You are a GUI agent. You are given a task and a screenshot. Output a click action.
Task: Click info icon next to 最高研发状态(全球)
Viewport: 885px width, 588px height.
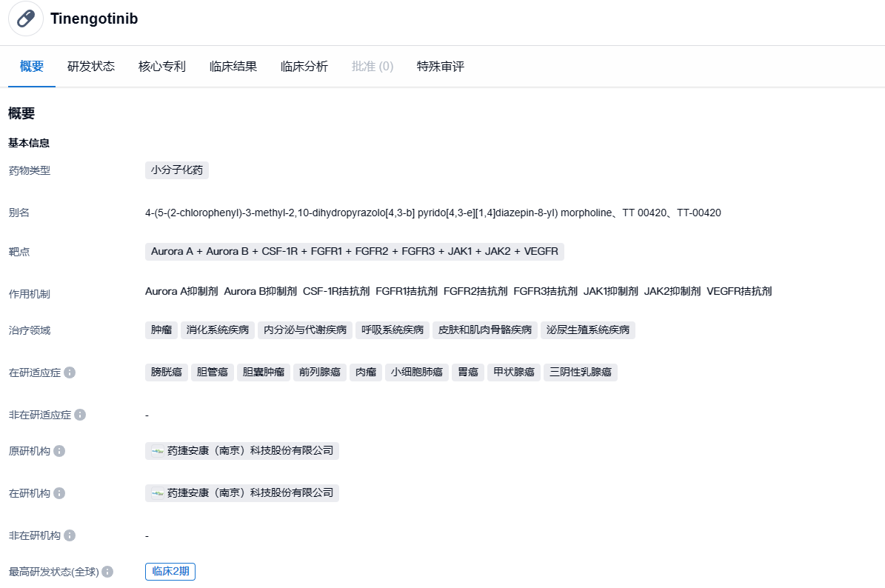coord(107,572)
